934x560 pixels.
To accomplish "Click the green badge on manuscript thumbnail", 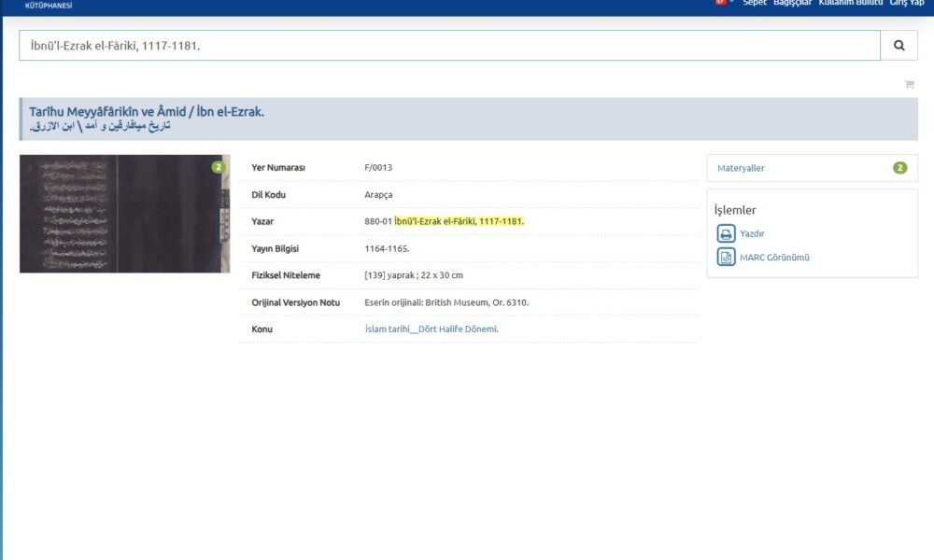I will [218, 167].
